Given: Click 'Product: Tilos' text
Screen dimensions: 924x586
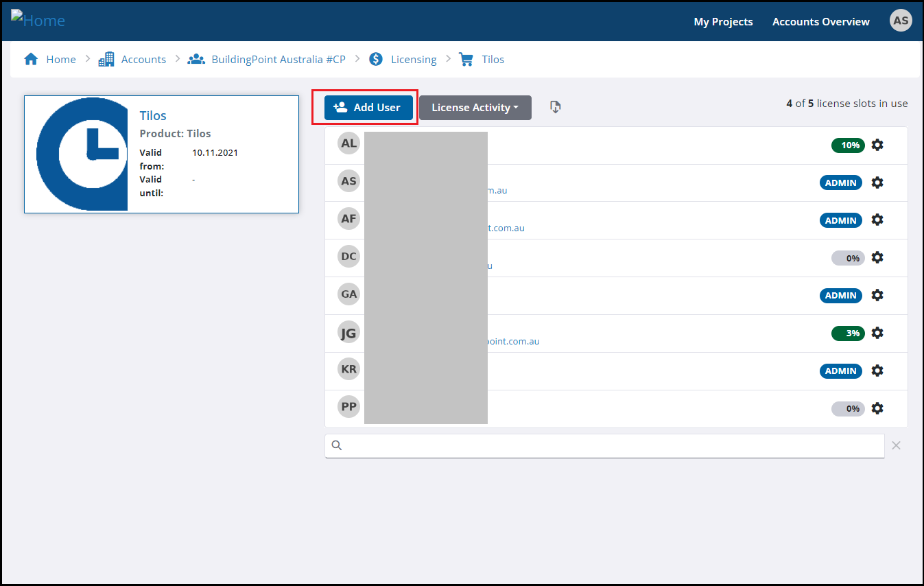Looking at the screenshot, I should click(x=175, y=134).
